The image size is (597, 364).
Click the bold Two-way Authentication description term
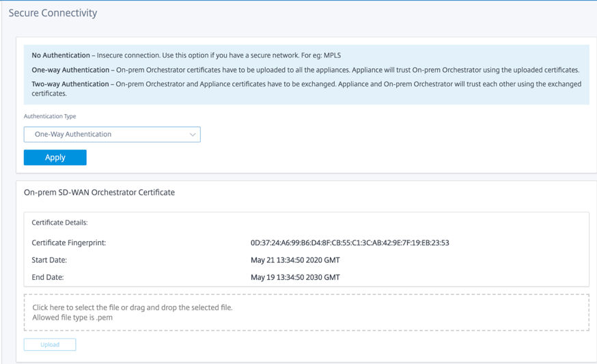[70, 84]
